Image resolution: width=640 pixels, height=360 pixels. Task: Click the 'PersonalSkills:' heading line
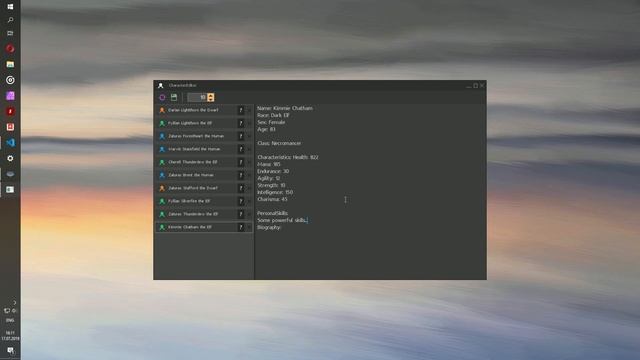click(273, 213)
